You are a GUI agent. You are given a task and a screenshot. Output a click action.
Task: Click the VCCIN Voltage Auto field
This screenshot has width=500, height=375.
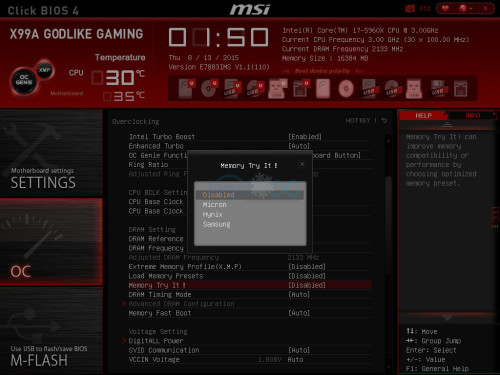295,360
